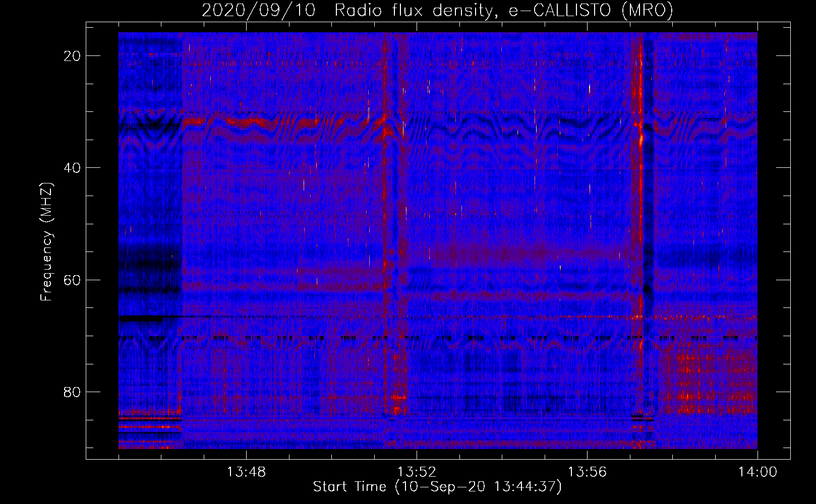The height and width of the screenshot is (504, 816).
Task: Click the 'Start Time (10-Sep-20 13:44:37)' label
Action: pos(438,487)
